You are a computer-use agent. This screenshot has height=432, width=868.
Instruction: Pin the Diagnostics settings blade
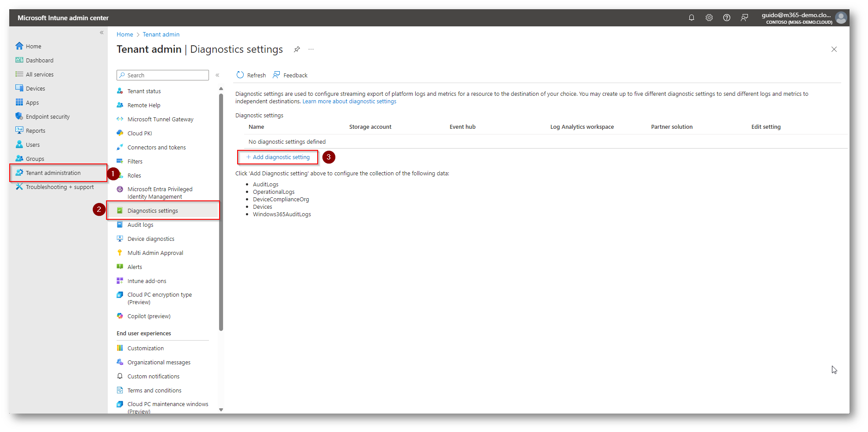click(x=297, y=49)
